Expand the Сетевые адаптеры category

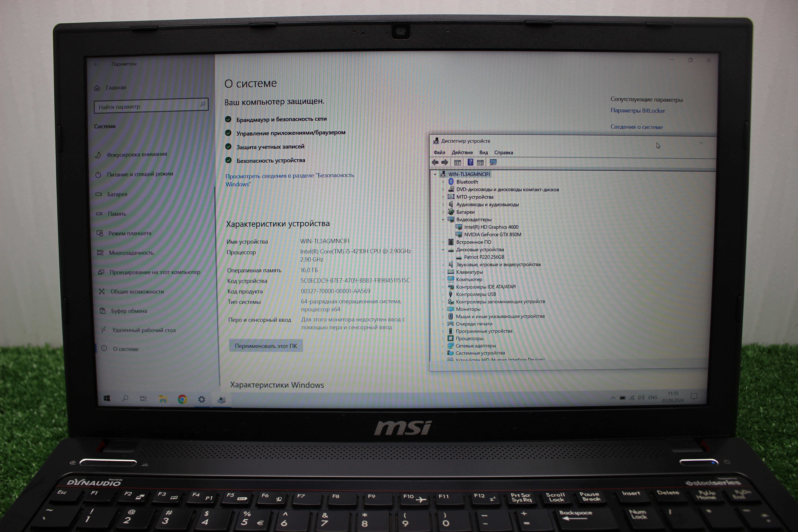tap(443, 346)
